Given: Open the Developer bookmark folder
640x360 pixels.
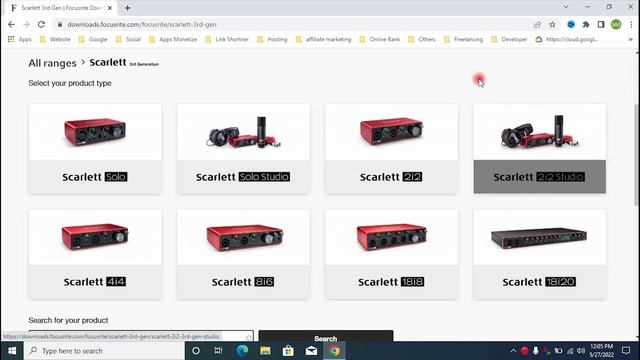Looking at the screenshot, I should pos(509,39).
